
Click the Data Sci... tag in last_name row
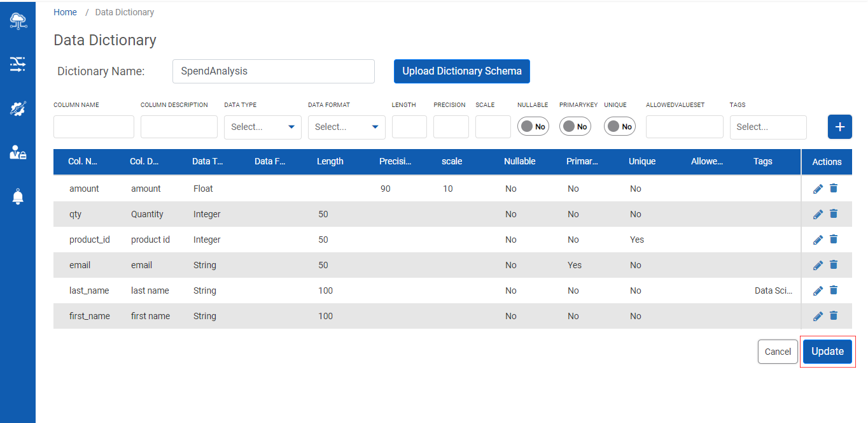point(774,290)
